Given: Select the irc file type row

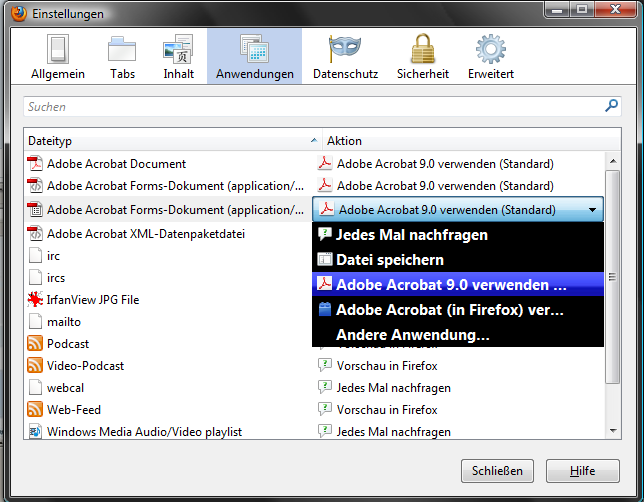Looking at the screenshot, I should [x=168, y=256].
